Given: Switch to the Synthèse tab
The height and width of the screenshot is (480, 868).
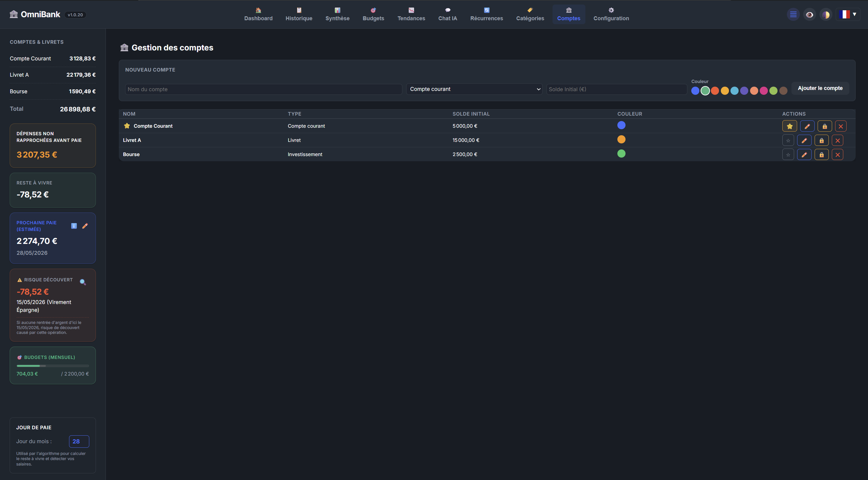Looking at the screenshot, I should (x=337, y=14).
